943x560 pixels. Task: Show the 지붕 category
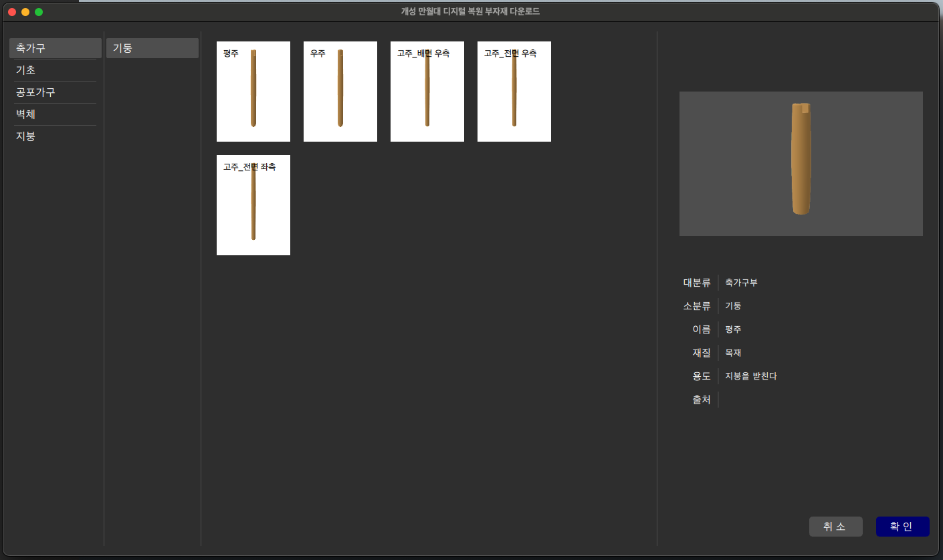coord(56,136)
